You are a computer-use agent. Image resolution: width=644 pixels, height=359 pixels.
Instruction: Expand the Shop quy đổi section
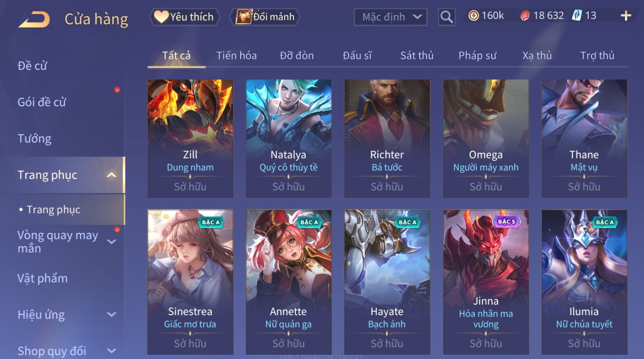tap(112, 351)
